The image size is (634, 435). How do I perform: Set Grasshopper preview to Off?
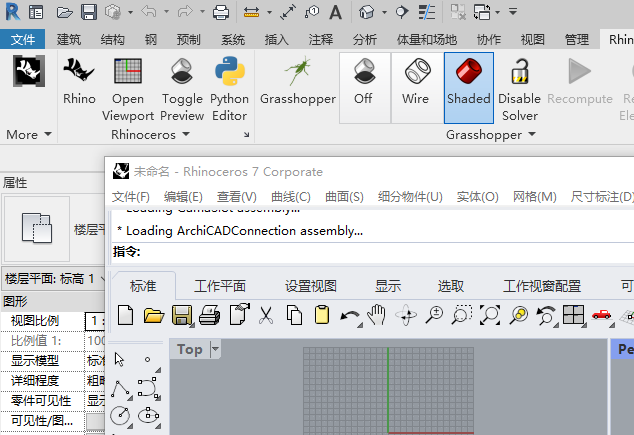tap(365, 88)
